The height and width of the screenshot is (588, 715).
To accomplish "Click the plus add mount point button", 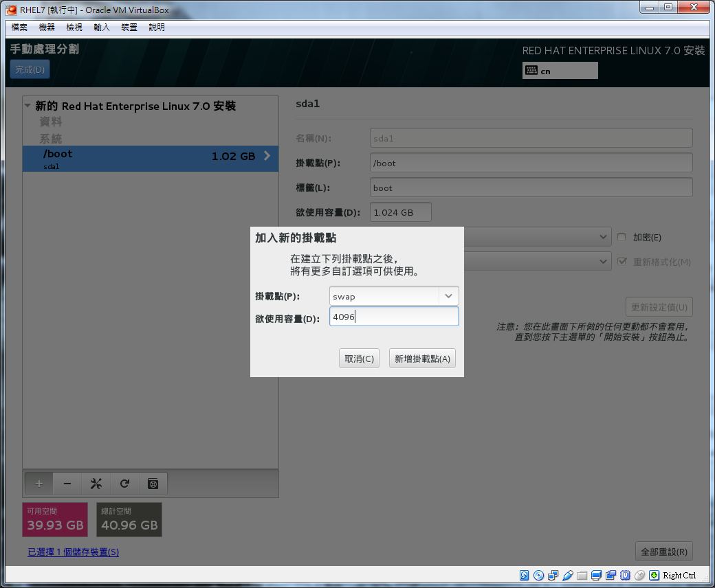I will [39, 483].
